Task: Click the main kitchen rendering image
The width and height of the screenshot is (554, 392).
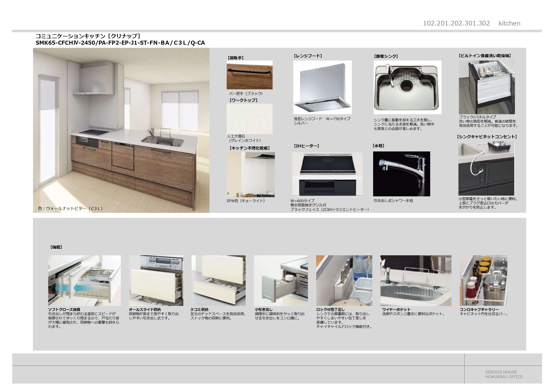Action: (121, 130)
